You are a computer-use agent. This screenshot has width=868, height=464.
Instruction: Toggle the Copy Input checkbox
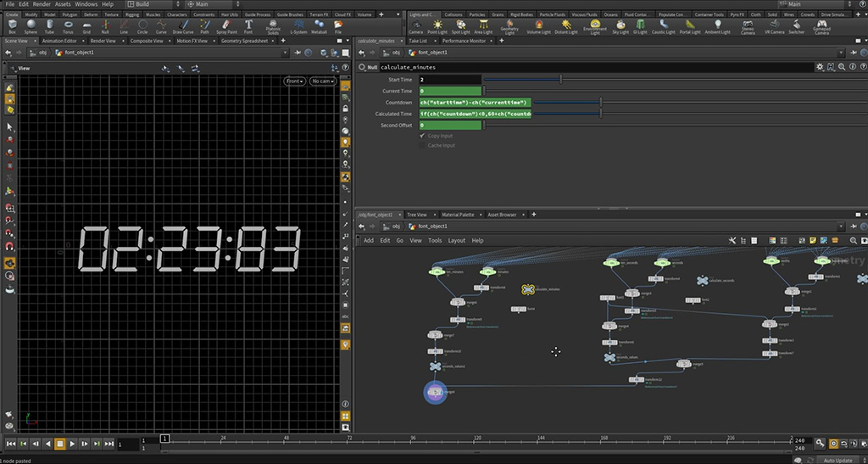[422, 136]
